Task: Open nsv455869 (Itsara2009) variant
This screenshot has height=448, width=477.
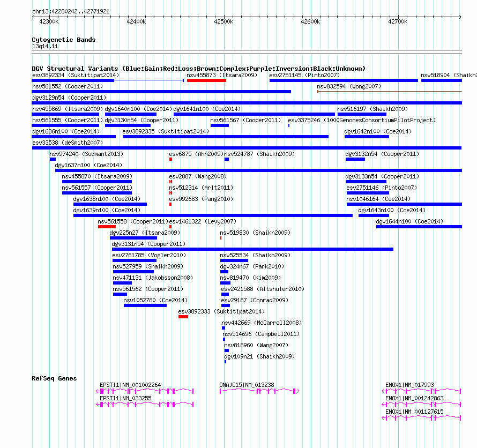Action: coord(65,114)
